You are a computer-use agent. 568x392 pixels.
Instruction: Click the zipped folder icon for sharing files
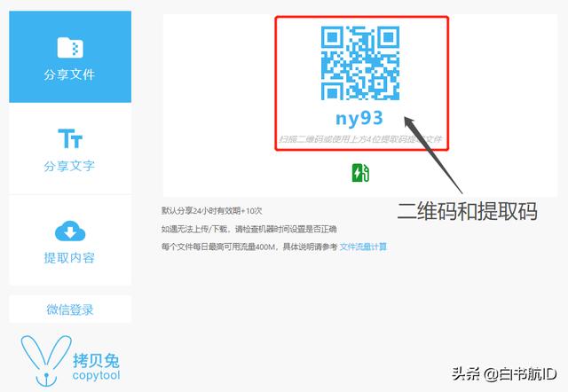tap(70, 47)
